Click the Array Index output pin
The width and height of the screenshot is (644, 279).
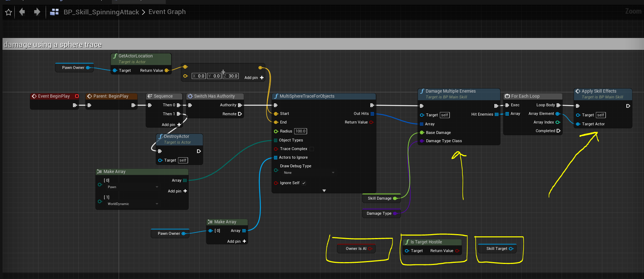tap(558, 122)
